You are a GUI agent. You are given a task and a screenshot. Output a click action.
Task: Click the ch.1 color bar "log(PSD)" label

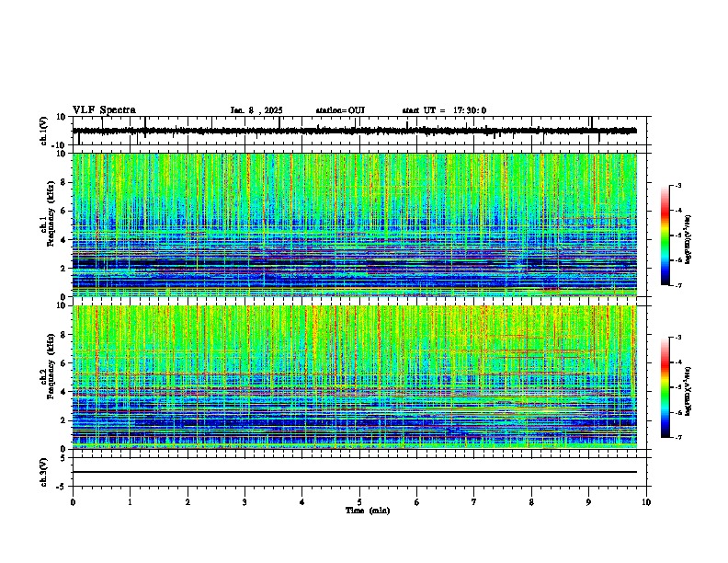[688, 239]
